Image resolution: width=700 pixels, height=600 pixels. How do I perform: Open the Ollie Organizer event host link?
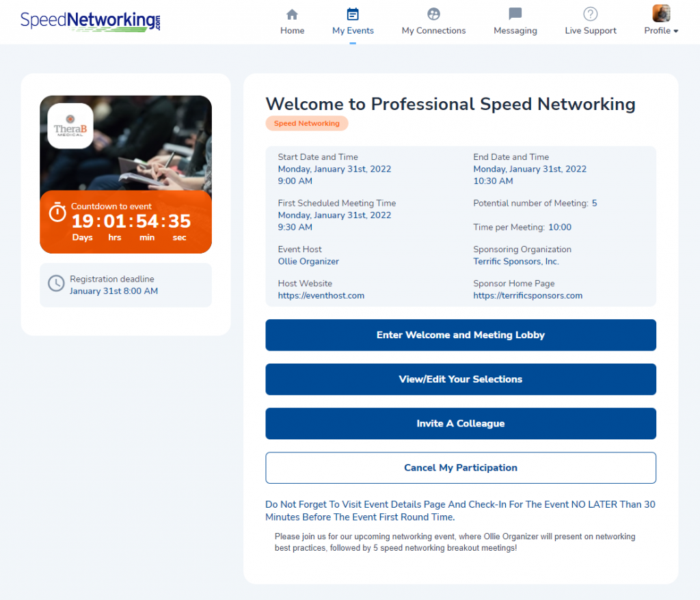coord(308,261)
